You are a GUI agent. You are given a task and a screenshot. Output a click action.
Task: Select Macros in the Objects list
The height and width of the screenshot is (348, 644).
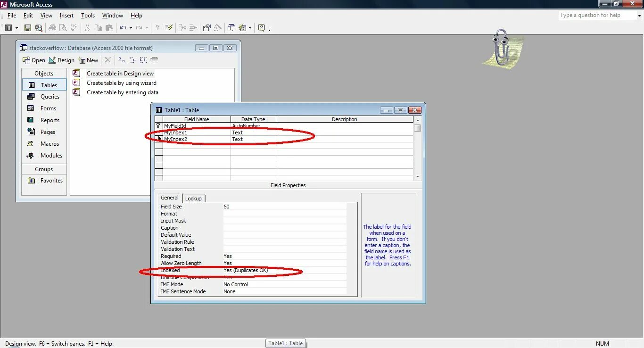click(x=44, y=144)
